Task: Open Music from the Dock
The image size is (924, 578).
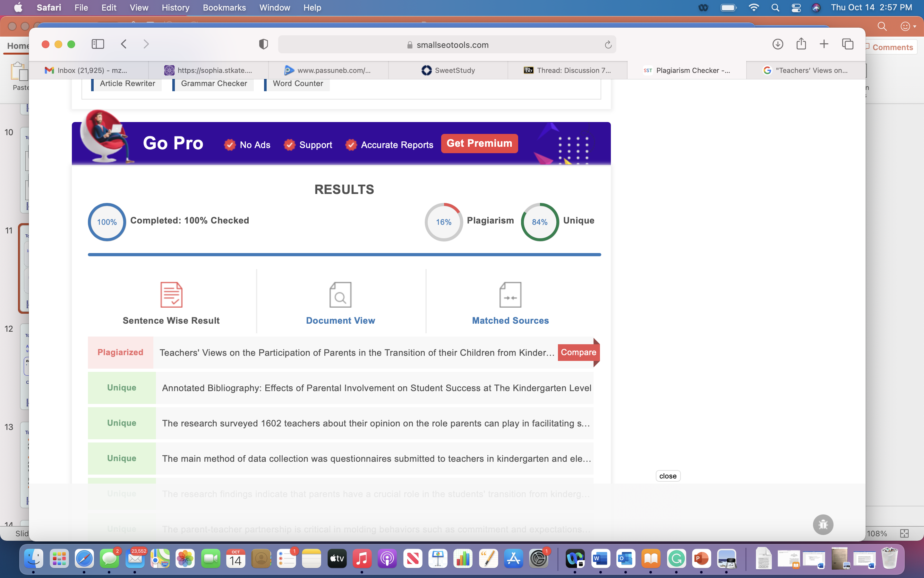Action: click(x=362, y=559)
